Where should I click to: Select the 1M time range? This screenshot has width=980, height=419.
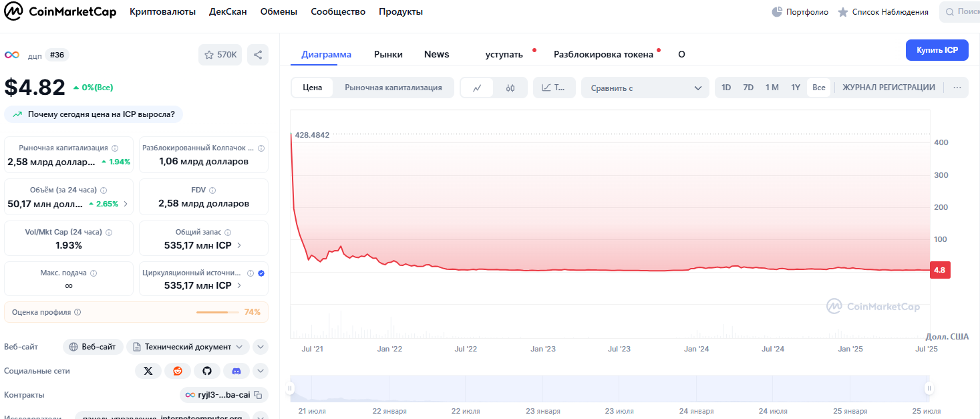pos(772,88)
